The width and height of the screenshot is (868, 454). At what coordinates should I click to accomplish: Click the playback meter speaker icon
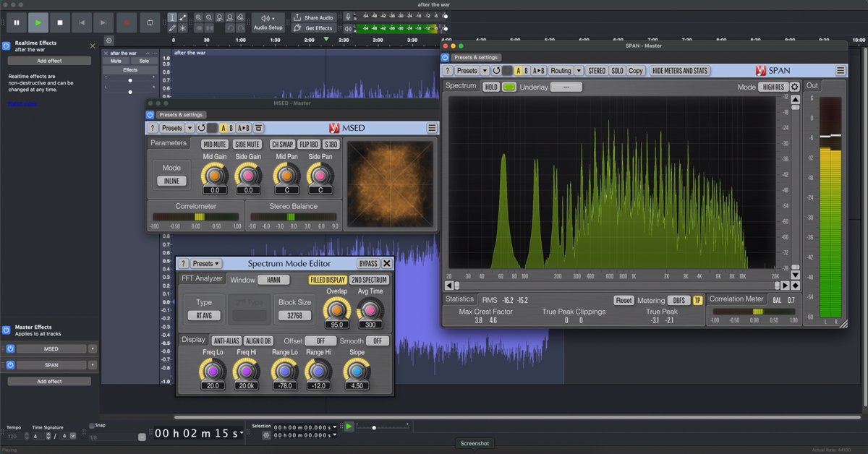point(348,28)
